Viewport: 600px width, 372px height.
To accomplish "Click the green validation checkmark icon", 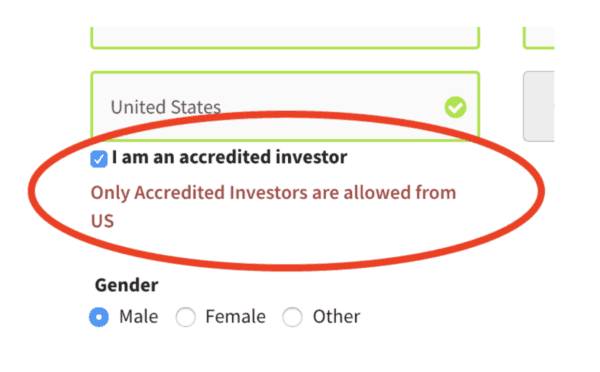I will point(455,107).
